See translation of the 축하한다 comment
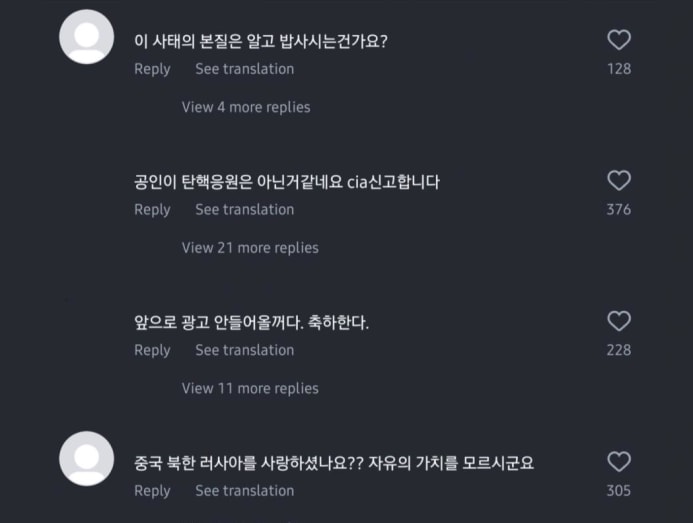 (x=244, y=350)
